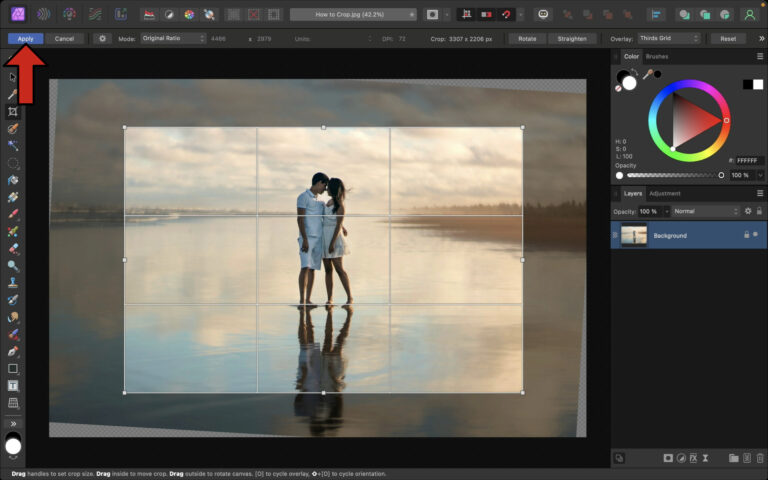Toggle the Background layer visibility dot
Screen dimensions: 768x480
click(755, 235)
